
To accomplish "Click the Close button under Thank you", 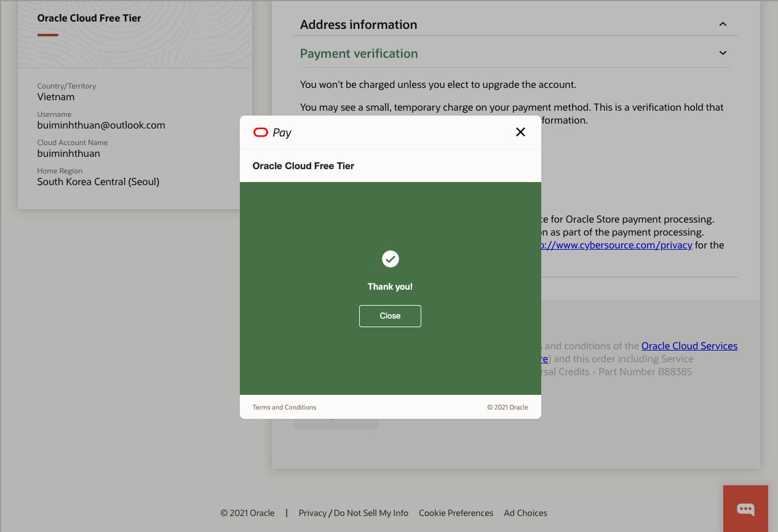I will 390,316.
